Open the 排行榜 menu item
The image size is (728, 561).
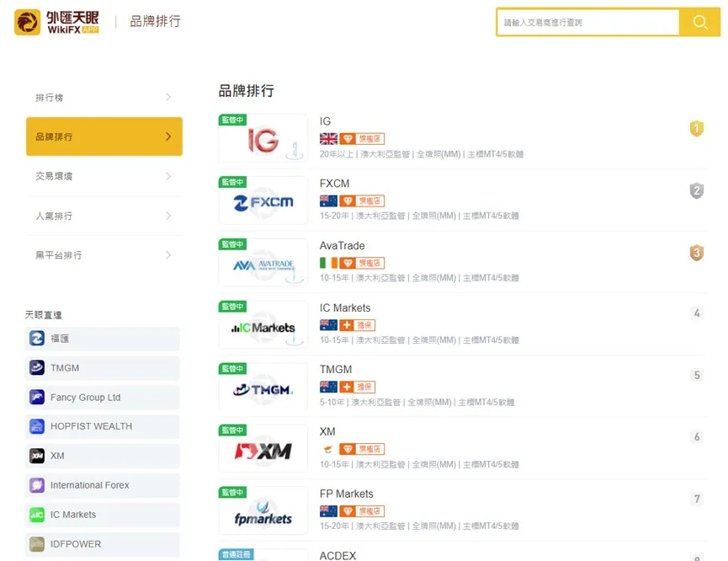point(104,97)
